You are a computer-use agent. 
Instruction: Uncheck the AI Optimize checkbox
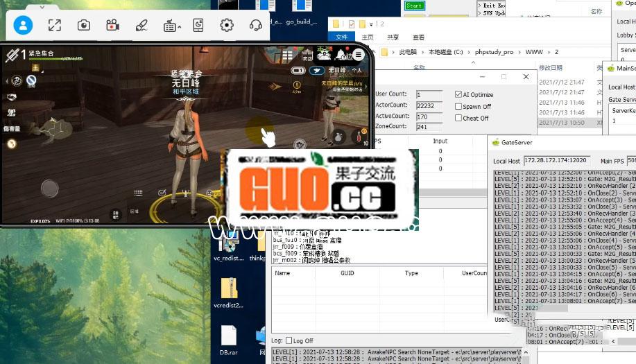(x=458, y=94)
